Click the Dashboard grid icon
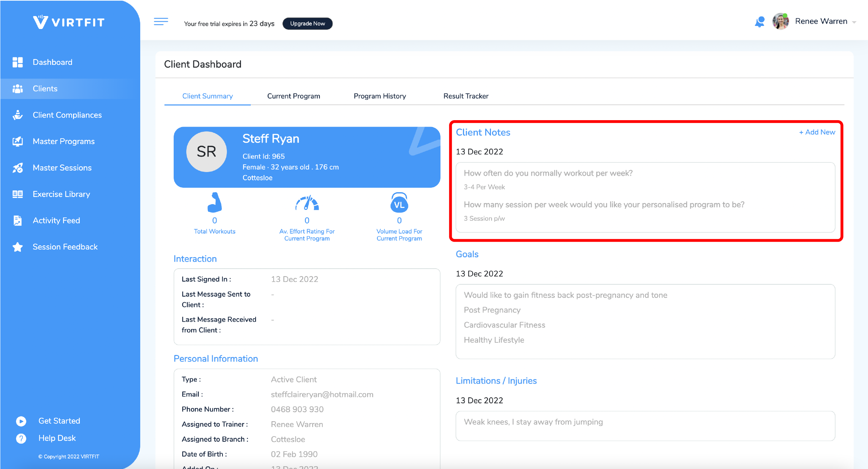This screenshot has width=868, height=469. coord(17,62)
